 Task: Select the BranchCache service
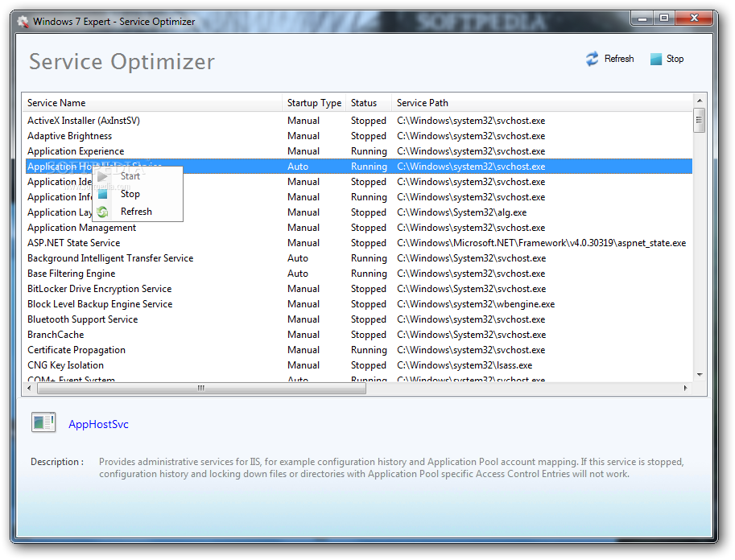click(x=358, y=335)
